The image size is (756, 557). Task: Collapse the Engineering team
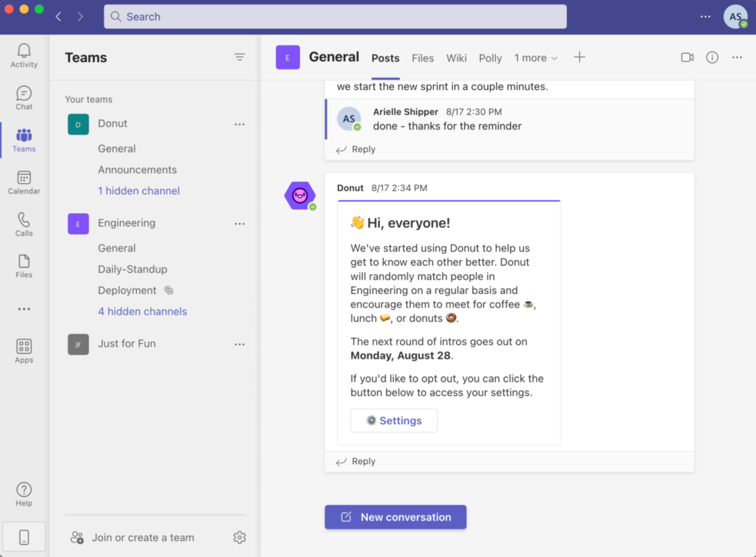pyautogui.click(x=127, y=223)
